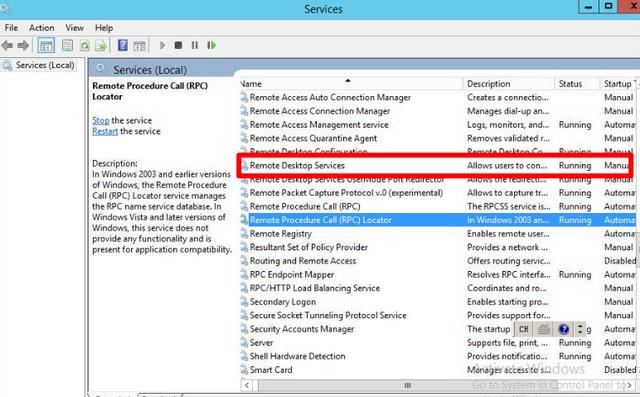This screenshot has height=397, width=640.
Task: Click 'Manages dial-up an...' description cell
Action: (508, 111)
